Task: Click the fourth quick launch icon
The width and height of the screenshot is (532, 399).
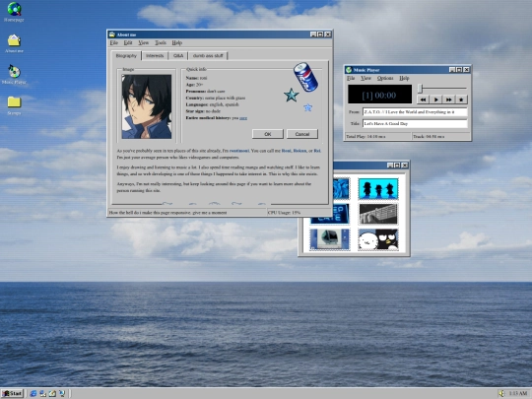Action: tap(62, 393)
